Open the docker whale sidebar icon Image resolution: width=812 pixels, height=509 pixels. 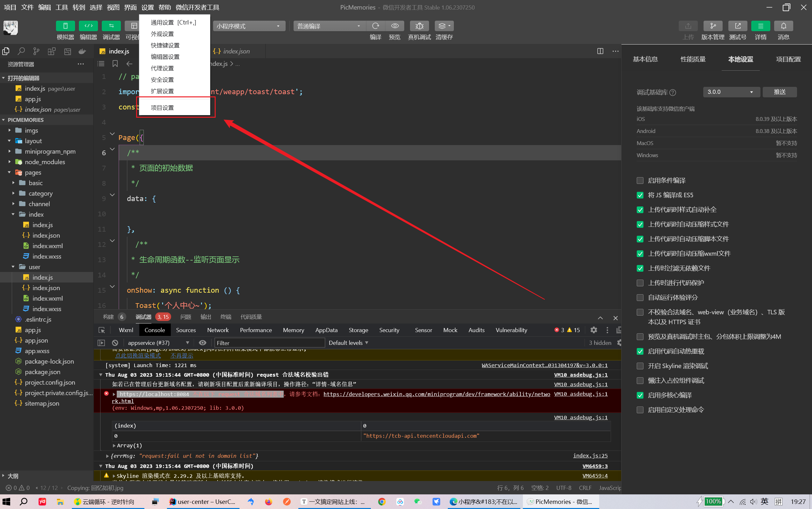coord(82,51)
